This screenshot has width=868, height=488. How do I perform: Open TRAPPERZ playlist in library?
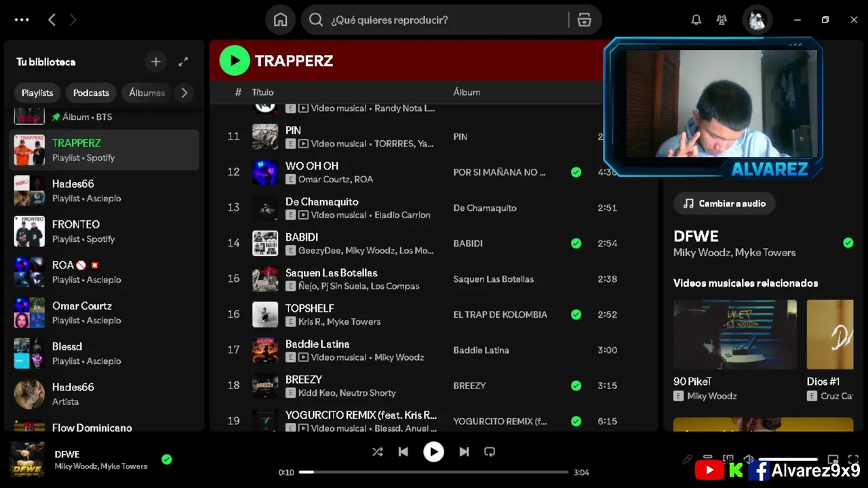105,150
